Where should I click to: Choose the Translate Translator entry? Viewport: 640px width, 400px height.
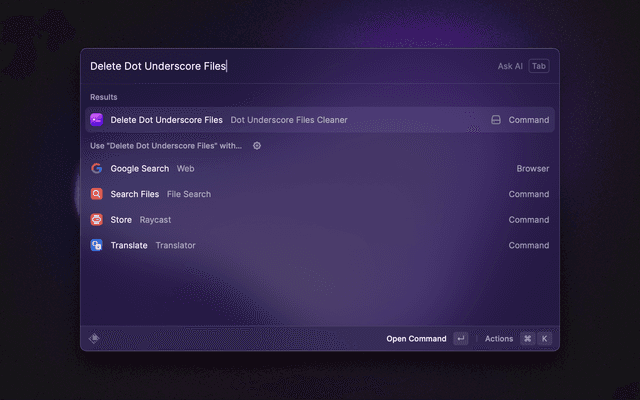tap(300, 245)
